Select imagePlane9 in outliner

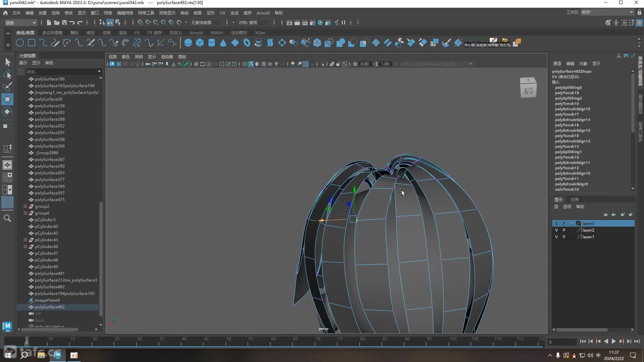47,300
